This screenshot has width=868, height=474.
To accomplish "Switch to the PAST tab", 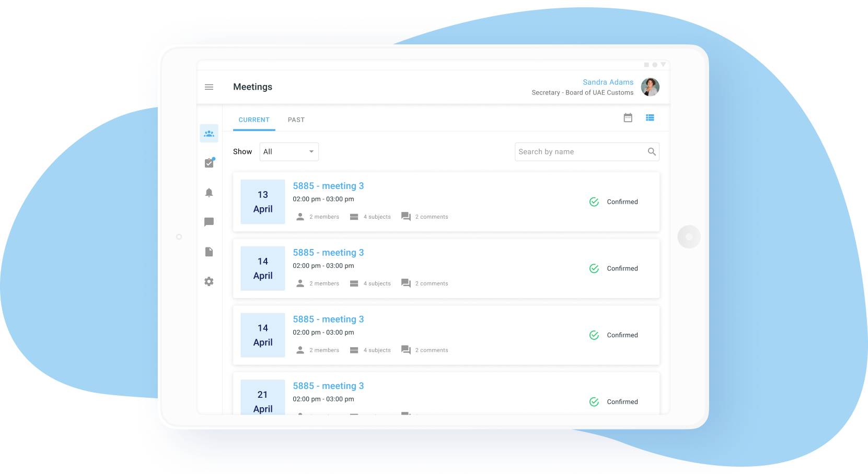I will 296,120.
